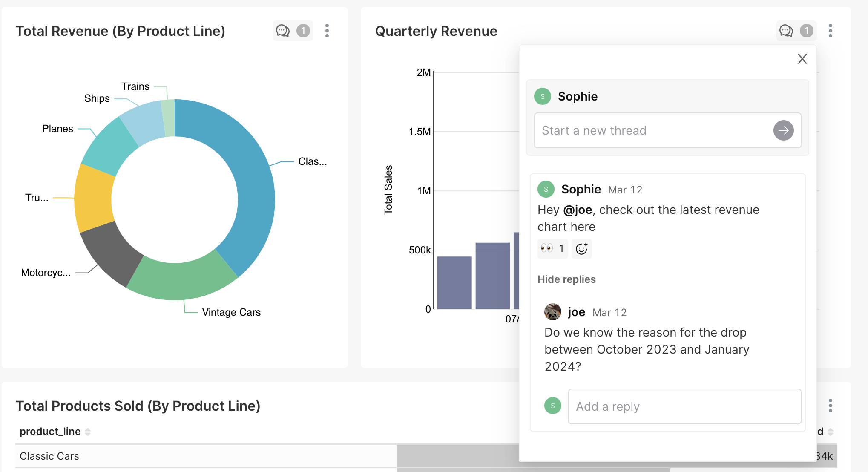
Task: Click the eyes emoji reaction
Action: point(552,248)
